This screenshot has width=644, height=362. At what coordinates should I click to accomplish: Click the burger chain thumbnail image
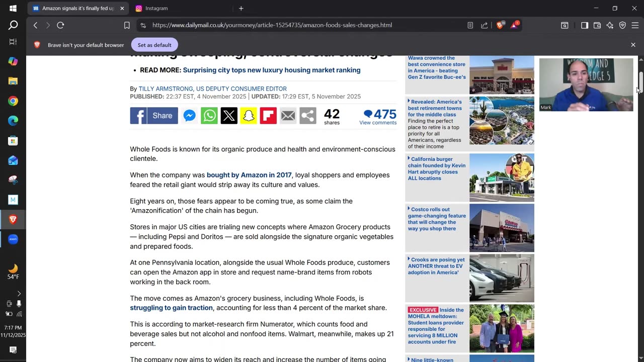coord(502,177)
